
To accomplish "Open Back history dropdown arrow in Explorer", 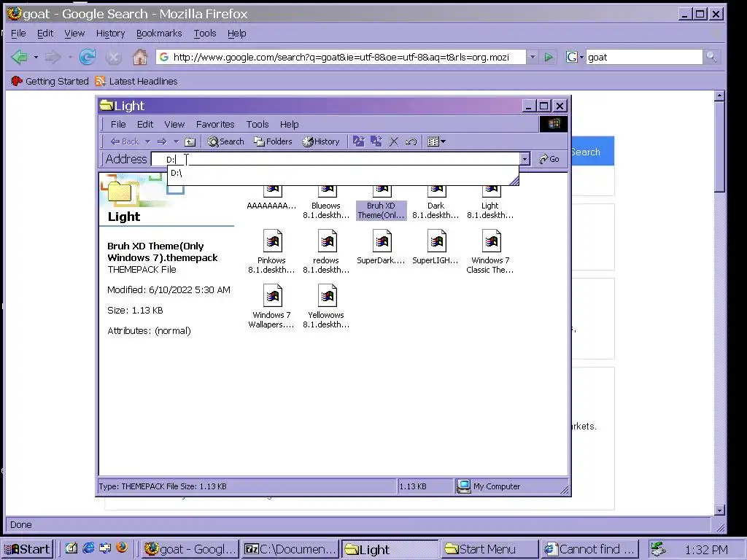I will [x=147, y=141].
